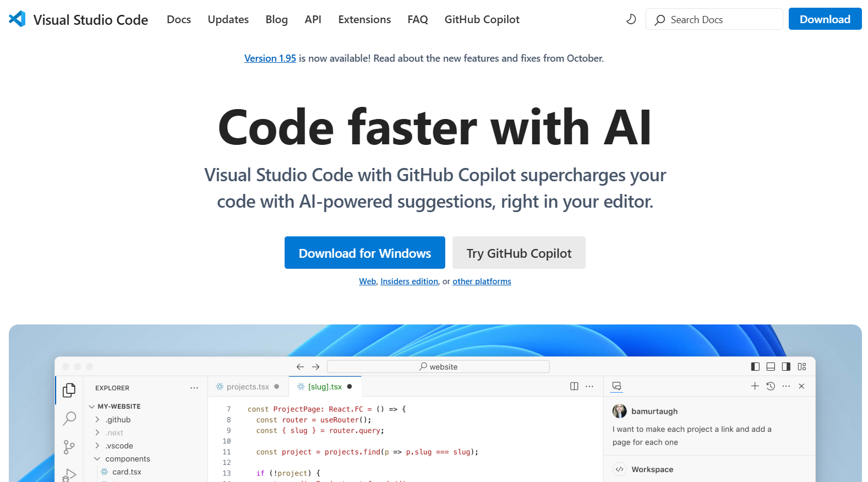The image size is (868, 482).
Task: Open chat history clock icon
Action: [x=771, y=386]
